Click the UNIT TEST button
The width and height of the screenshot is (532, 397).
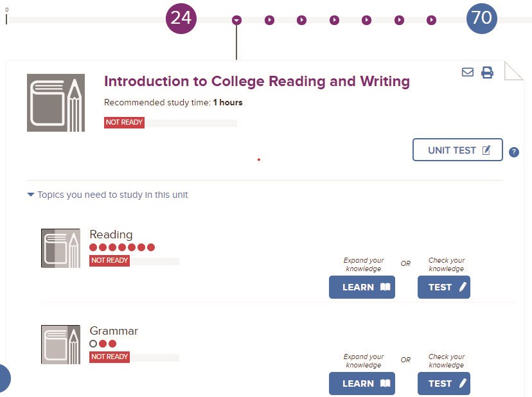(457, 150)
